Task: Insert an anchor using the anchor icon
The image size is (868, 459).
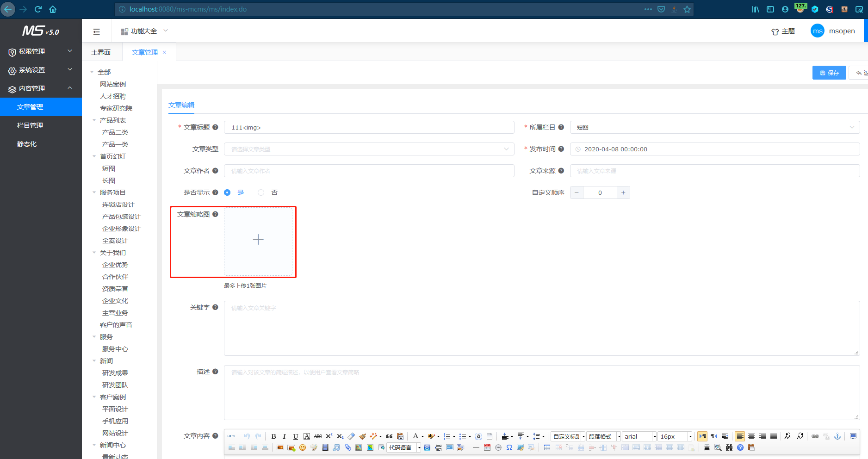Action: (837, 436)
